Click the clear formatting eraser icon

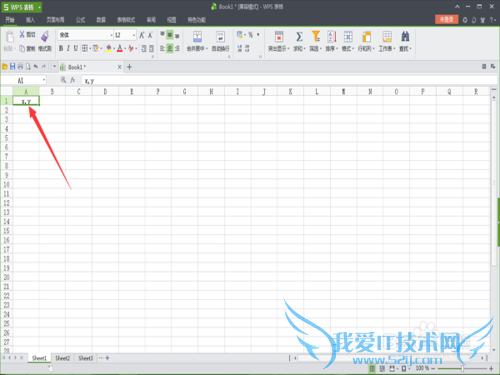pyautogui.click(x=131, y=49)
